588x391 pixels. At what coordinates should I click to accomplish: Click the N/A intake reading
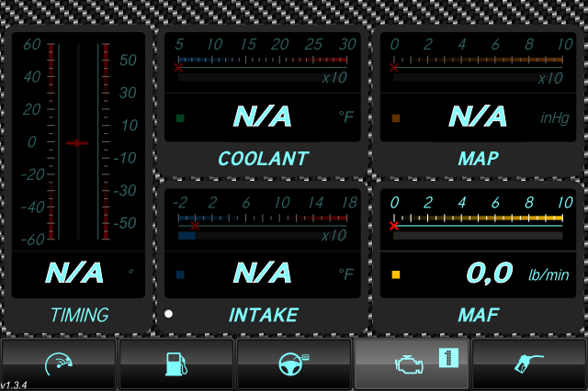[262, 273]
